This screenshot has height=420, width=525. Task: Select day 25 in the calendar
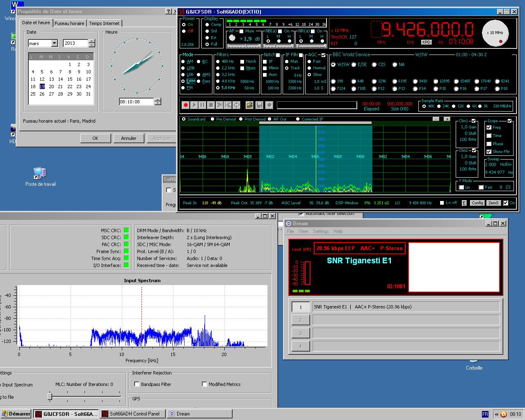(33, 94)
